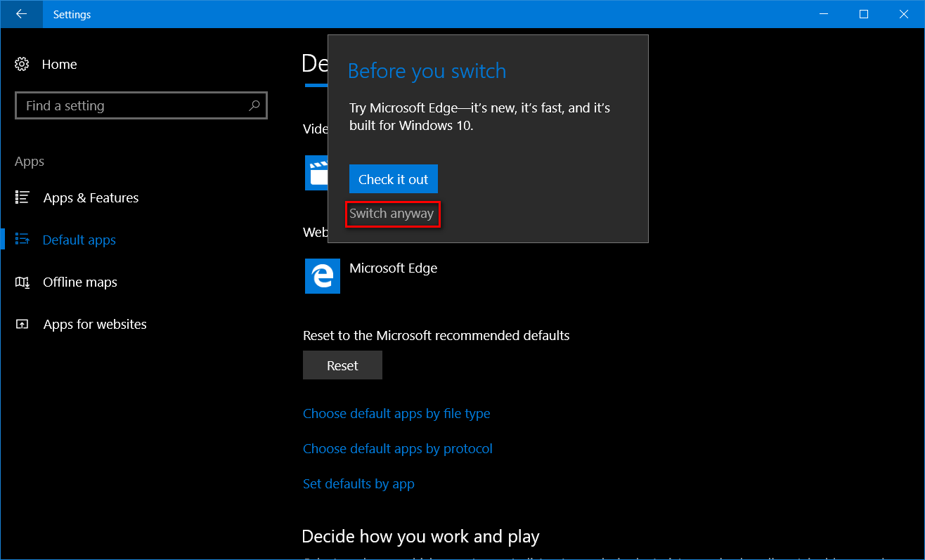Click Decide how you work and play heading
The image size is (925, 560).
(420, 537)
